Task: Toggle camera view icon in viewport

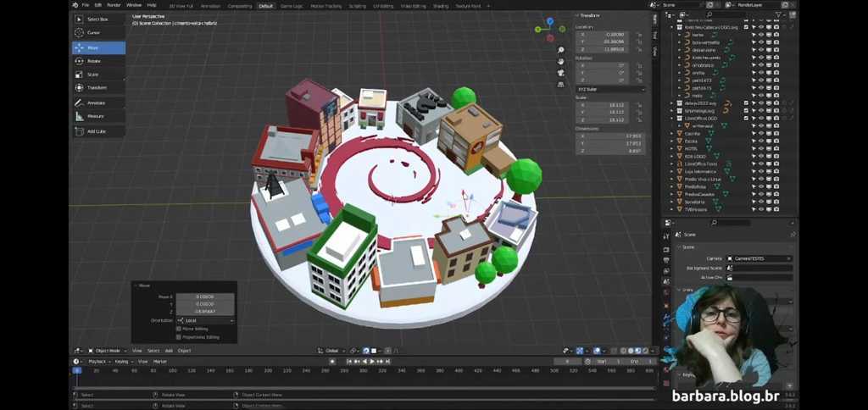Action: (x=561, y=73)
